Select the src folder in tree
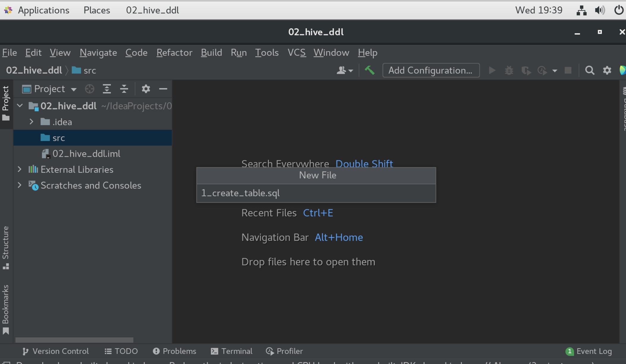 [92, 138]
